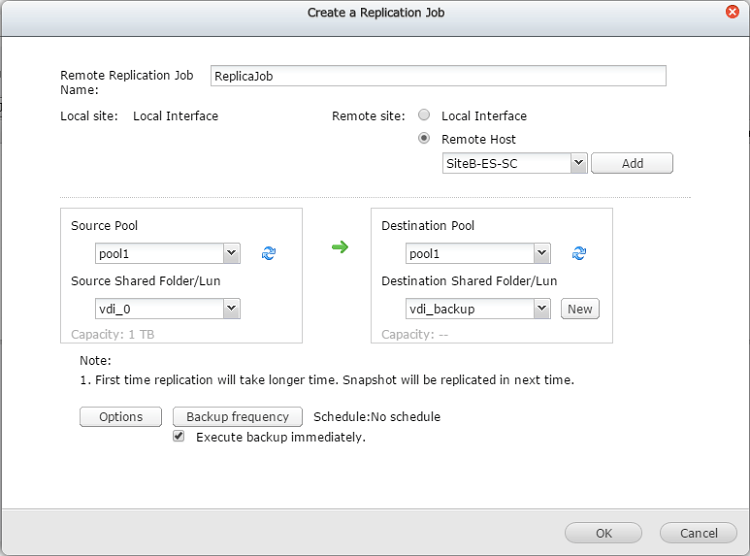Open the SiteB-ES-SC remote host dropdown
The height and width of the screenshot is (556, 750).
click(x=577, y=163)
